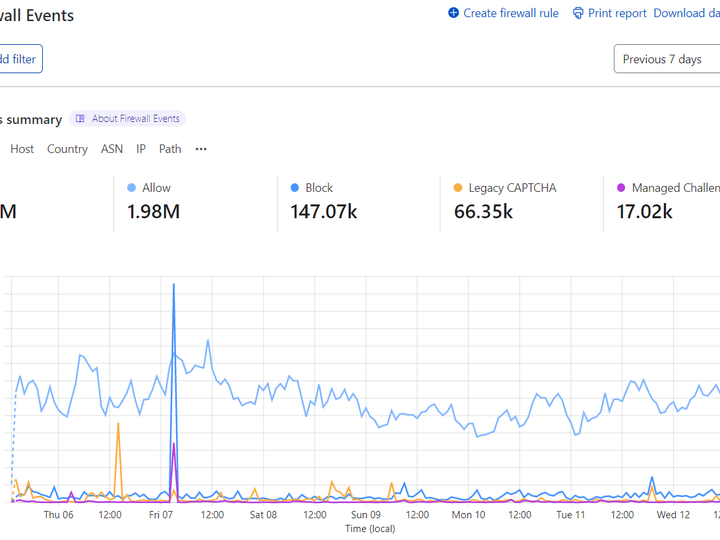Select the IP tab
Viewport: 720px width, 540px height.
point(141,149)
